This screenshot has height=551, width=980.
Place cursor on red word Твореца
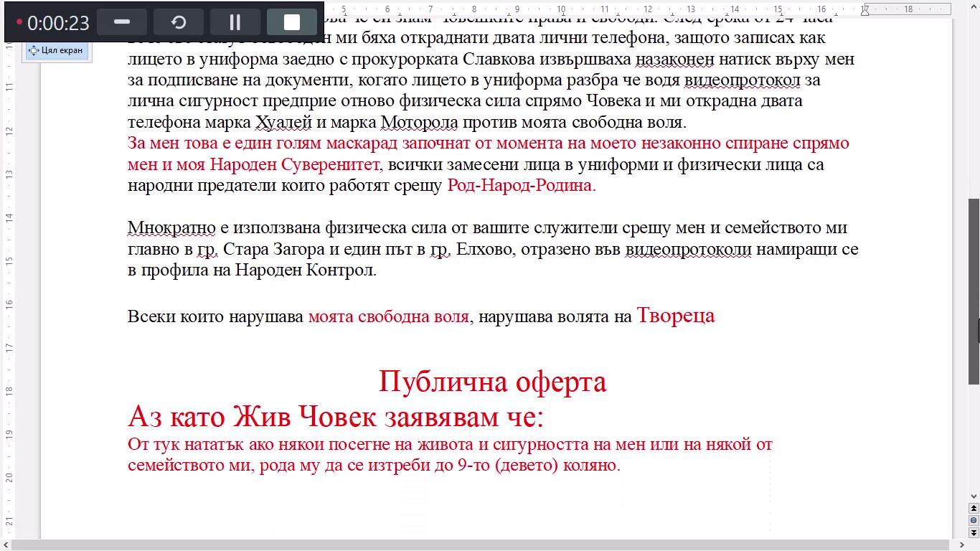tap(675, 316)
